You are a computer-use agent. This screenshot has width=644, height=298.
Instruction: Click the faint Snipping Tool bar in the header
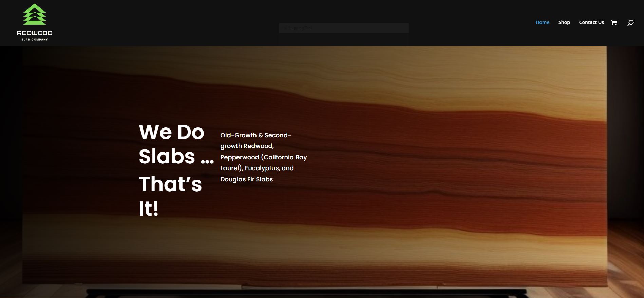(x=344, y=28)
